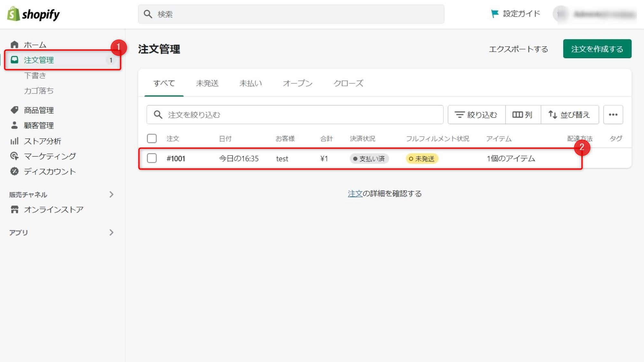Open the 並び替え sort options
This screenshot has width=644, height=362.
click(x=570, y=114)
